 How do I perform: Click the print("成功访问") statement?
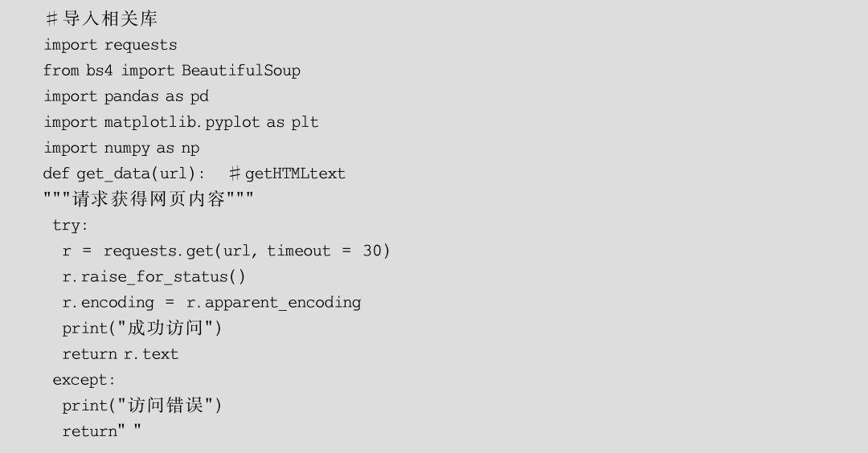pyautogui.click(x=142, y=329)
